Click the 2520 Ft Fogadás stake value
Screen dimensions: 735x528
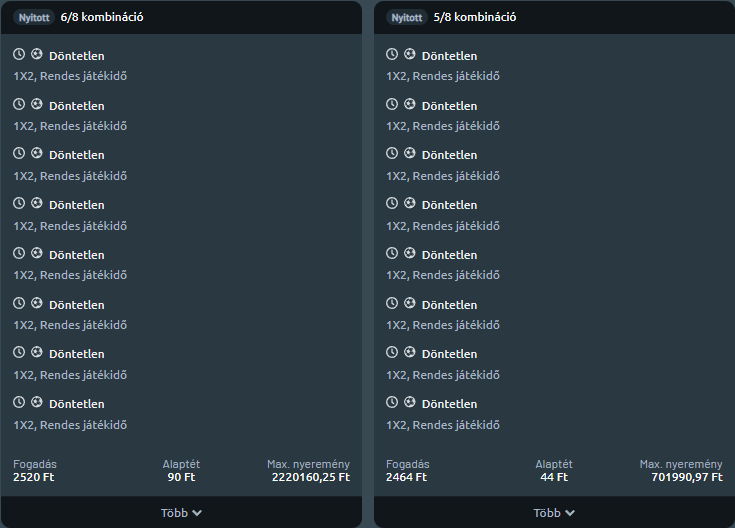[33, 477]
